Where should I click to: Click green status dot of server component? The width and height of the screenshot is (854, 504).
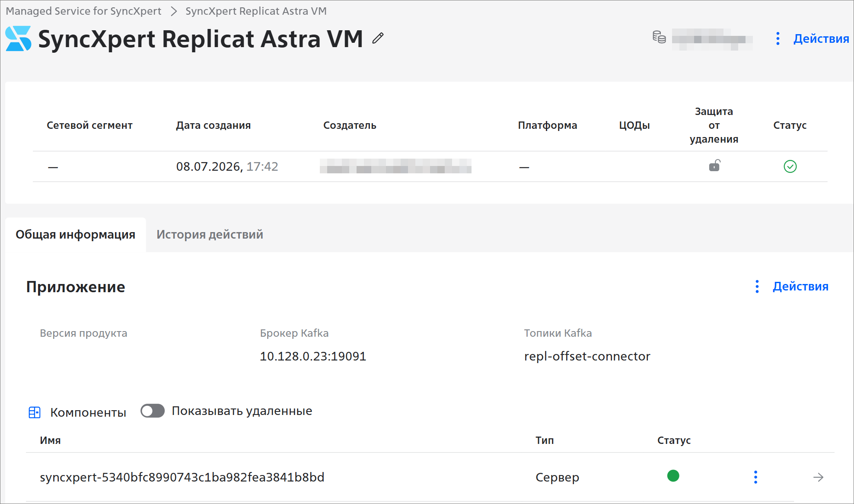[x=673, y=476]
